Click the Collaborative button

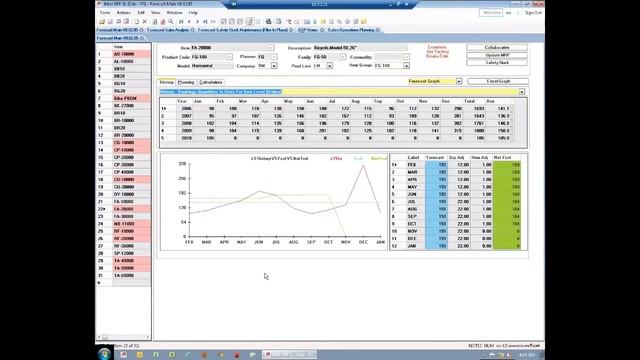point(497,48)
